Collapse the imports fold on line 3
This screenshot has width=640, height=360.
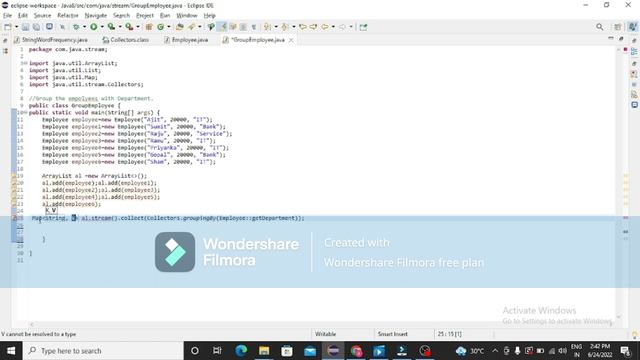click(x=26, y=64)
